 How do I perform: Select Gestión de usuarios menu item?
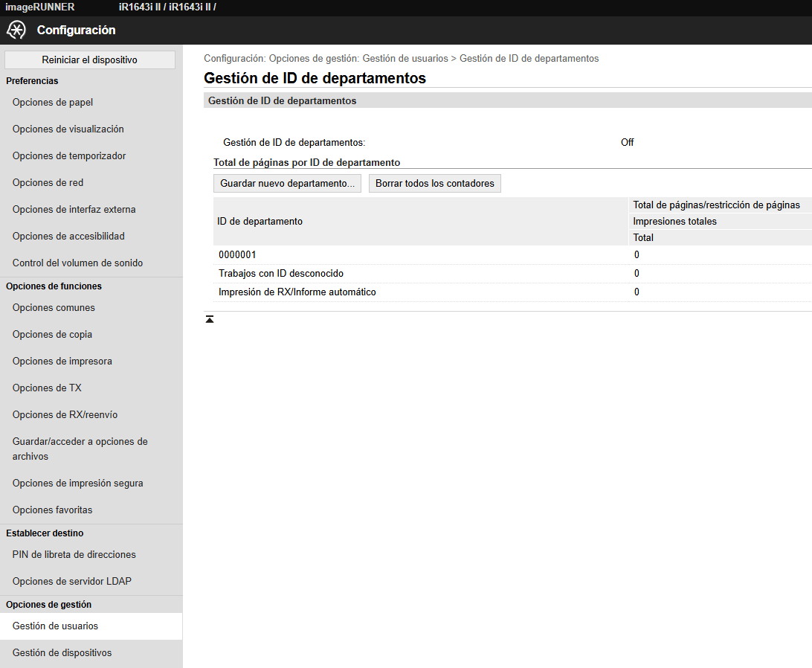pyautogui.click(x=56, y=626)
